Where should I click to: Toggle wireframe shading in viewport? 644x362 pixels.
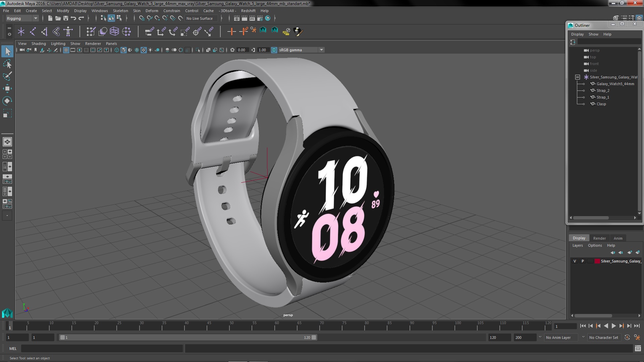coord(117,50)
